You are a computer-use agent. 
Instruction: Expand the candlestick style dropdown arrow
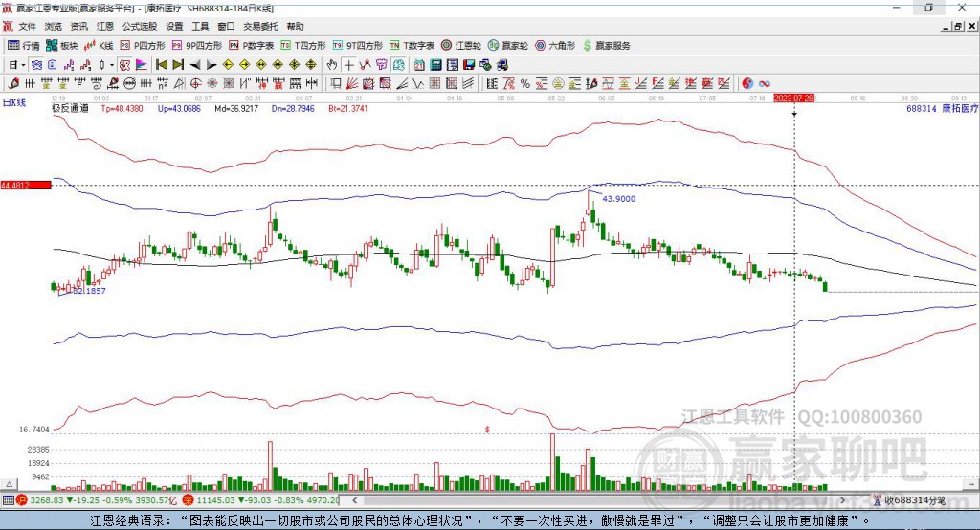tap(112, 65)
